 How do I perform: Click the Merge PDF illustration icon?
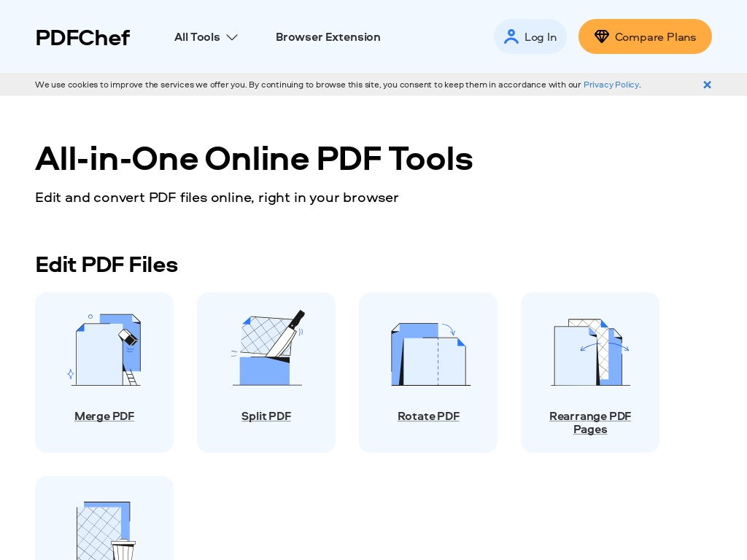coord(104,349)
